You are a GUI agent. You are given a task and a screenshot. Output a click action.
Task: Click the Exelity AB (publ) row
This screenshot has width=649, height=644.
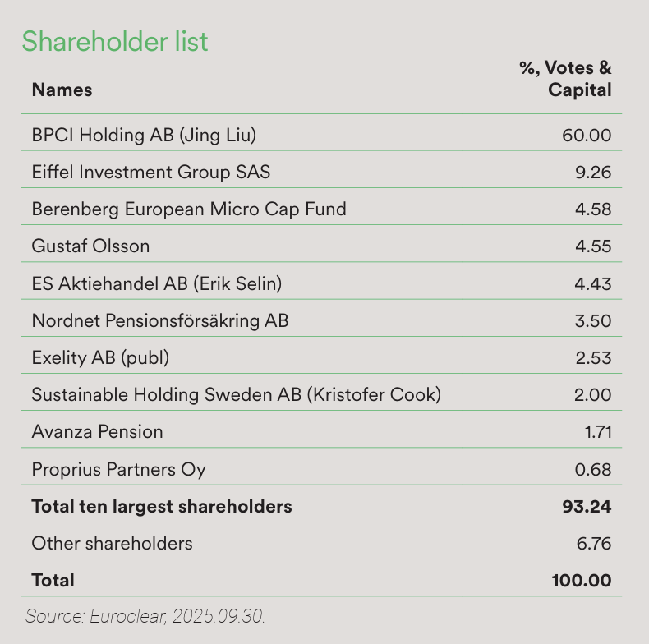(100, 357)
